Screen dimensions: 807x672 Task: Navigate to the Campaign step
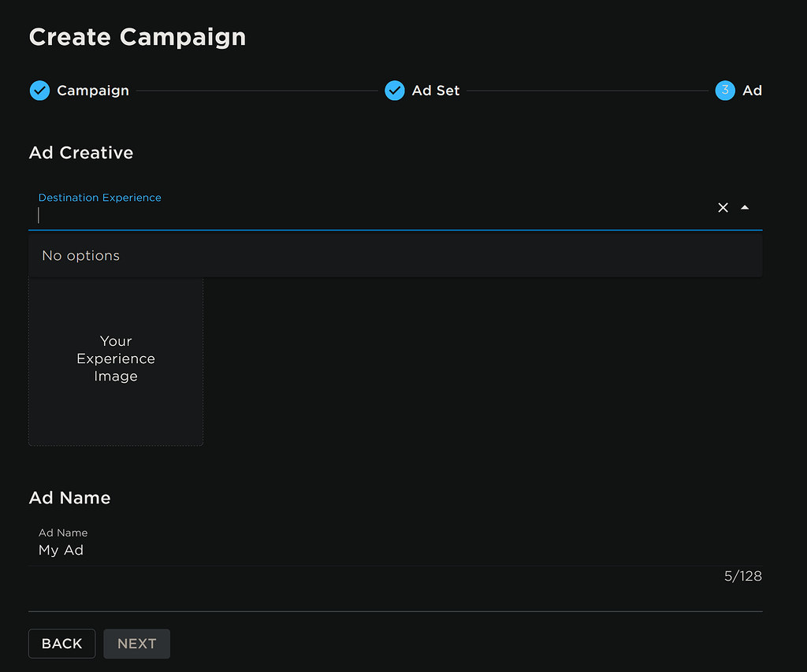[x=94, y=91]
